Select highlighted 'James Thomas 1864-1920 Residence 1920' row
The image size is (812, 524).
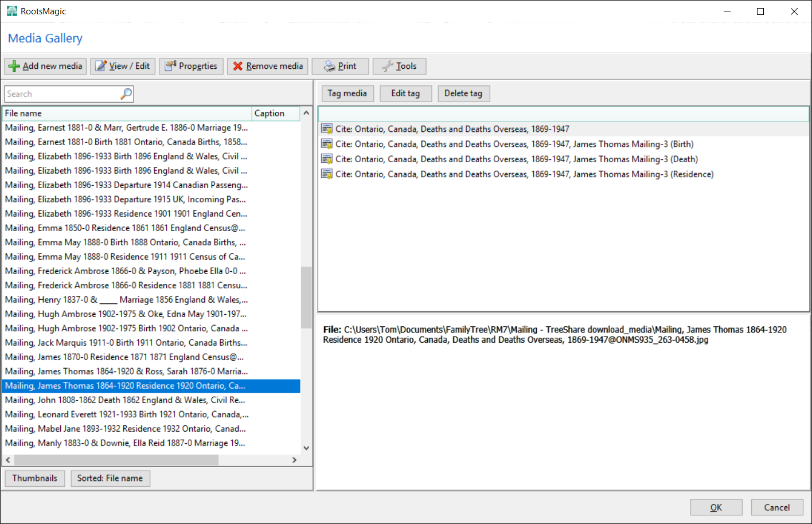click(151, 386)
